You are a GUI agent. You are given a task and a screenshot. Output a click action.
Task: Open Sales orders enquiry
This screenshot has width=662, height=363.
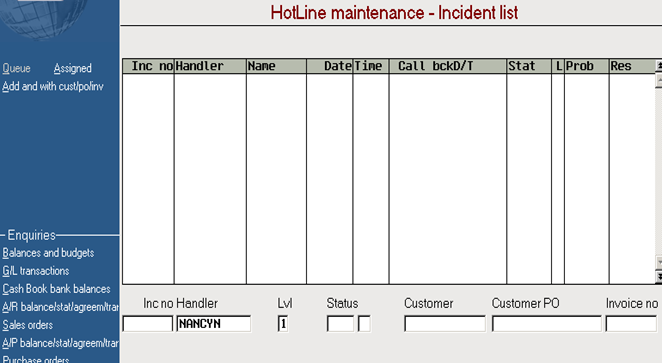coord(28,325)
